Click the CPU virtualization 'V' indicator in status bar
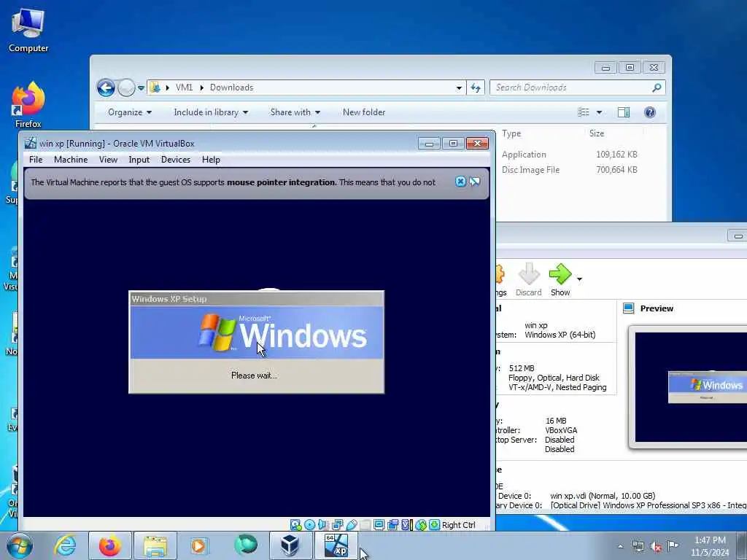Screen dimensions: 747x560 pos(406,525)
